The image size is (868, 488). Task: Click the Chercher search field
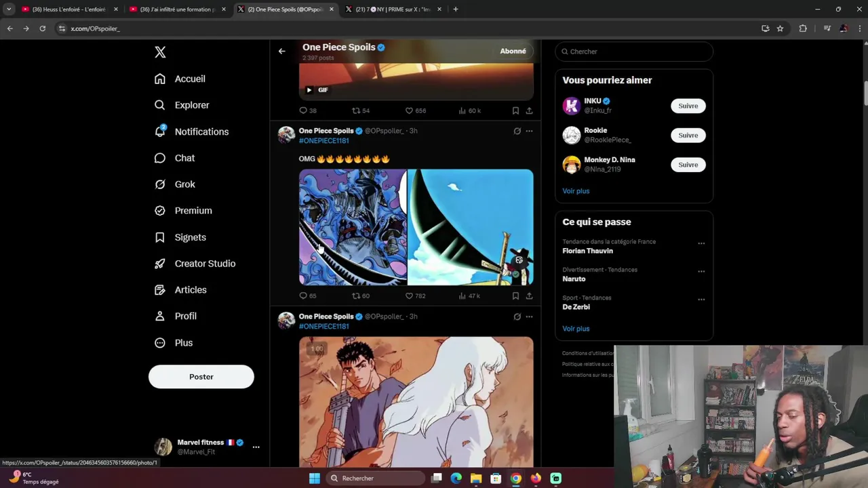point(634,52)
